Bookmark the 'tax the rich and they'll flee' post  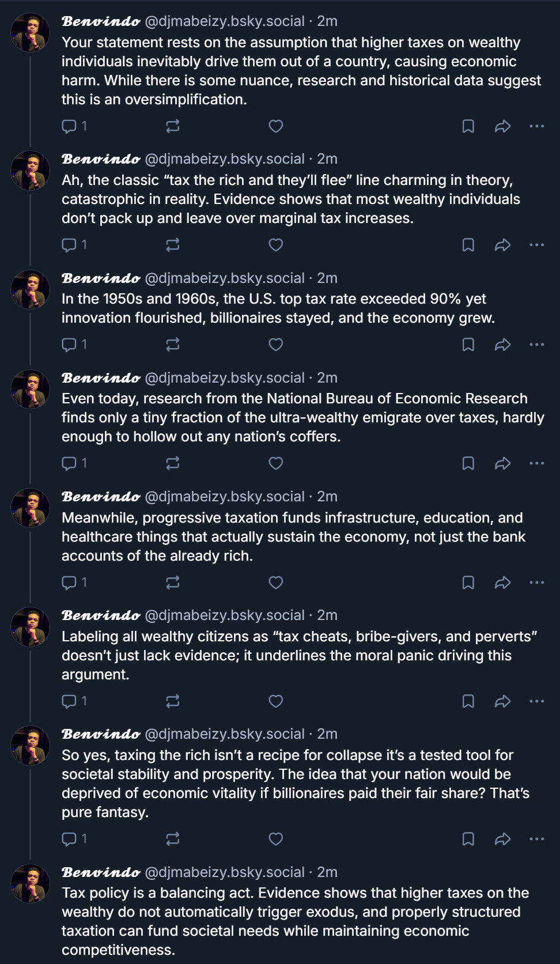[x=468, y=245]
